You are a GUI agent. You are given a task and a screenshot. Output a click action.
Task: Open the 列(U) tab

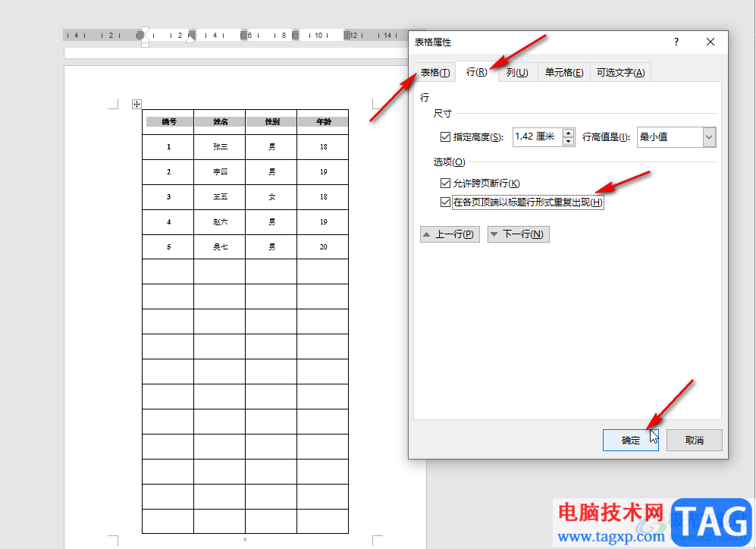pos(517,72)
